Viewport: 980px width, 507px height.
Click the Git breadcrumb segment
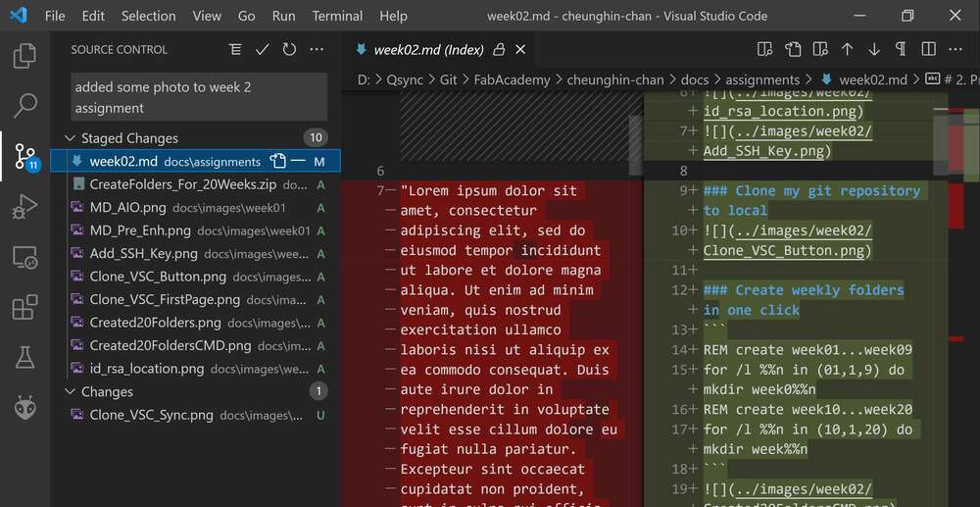pos(448,80)
